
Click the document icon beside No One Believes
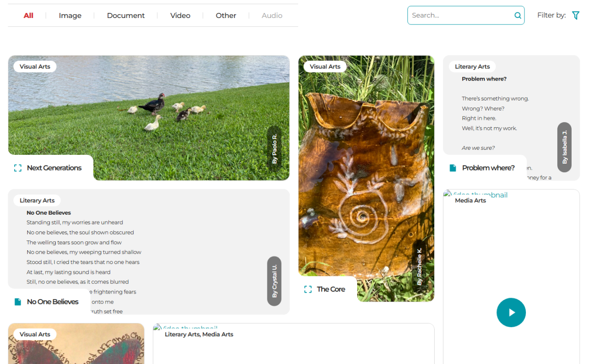coord(18,302)
